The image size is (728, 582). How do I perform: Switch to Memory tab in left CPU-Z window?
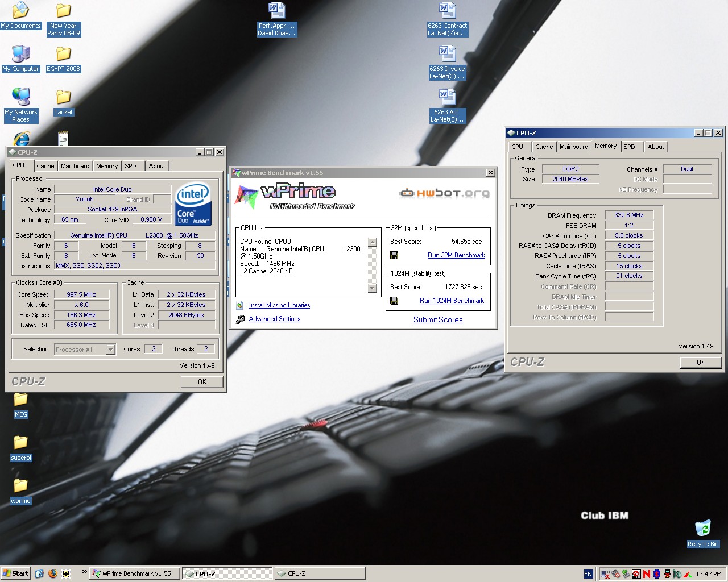tap(107, 166)
